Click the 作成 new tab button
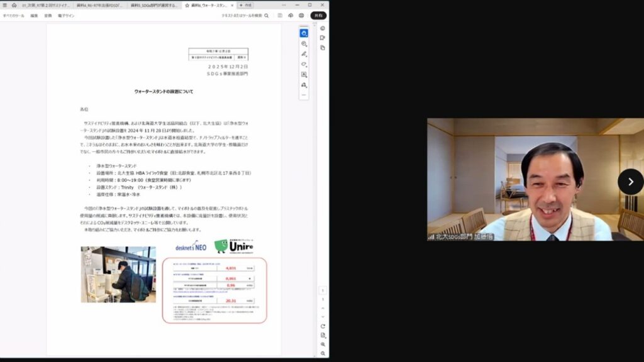Image resolution: width=644 pixels, height=362 pixels. (x=245, y=5)
